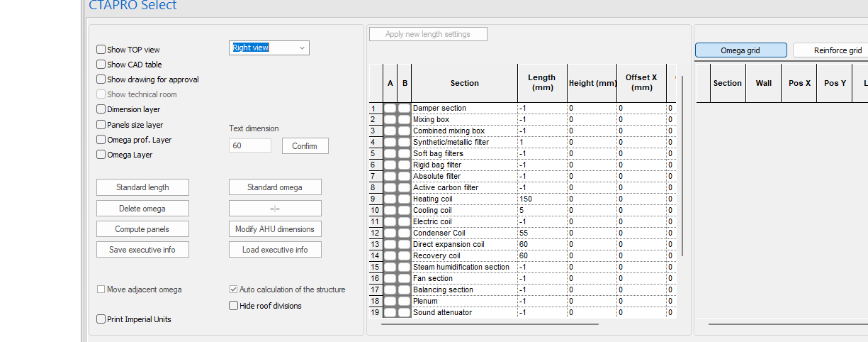Click Modify AHU dimensions button
Image resolution: width=868 pixels, height=342 pixels.
coord(275,229)
